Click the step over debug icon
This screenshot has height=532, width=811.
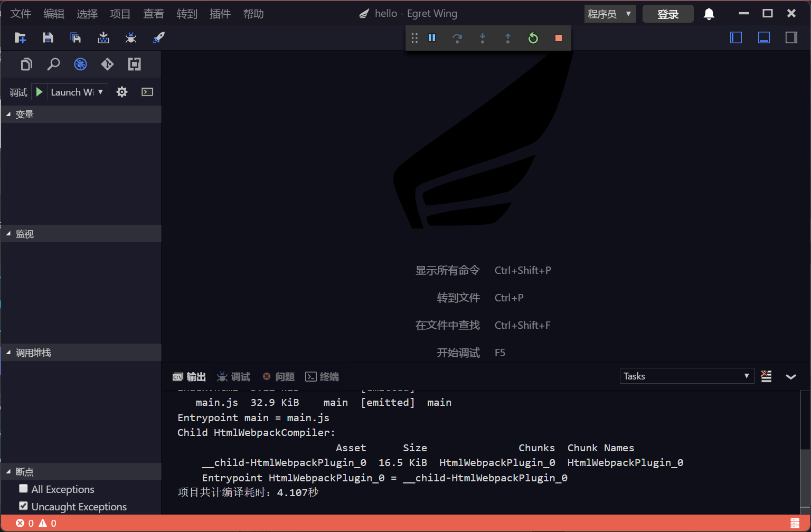(457, 38)
